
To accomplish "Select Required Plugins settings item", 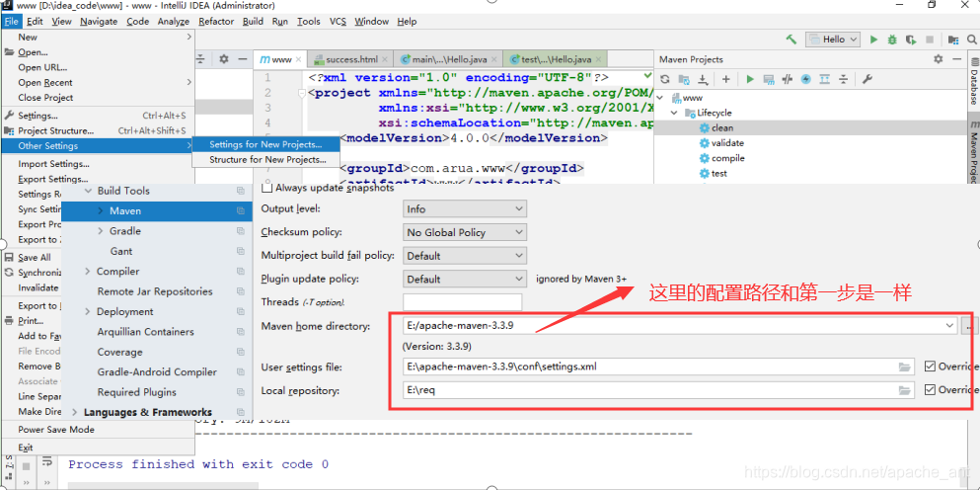I will [137, 392].
